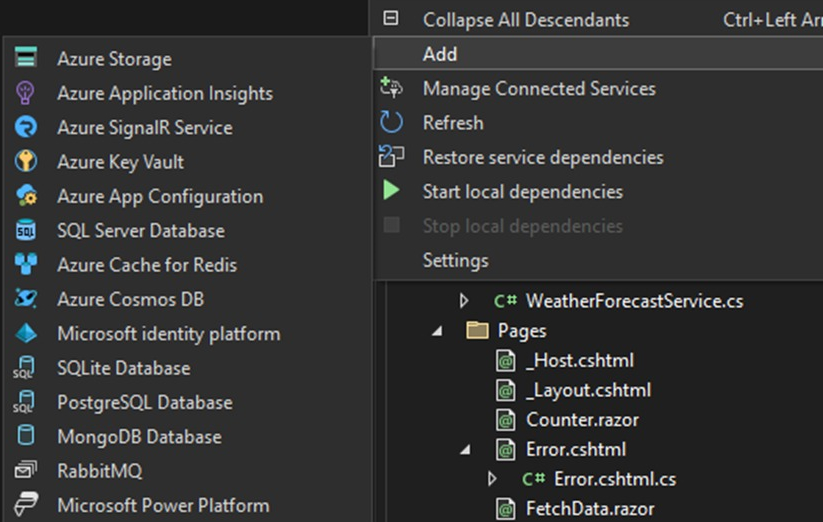Select the Azure Key Vault key icon
823x522 pixels.
tap(26, 161)
